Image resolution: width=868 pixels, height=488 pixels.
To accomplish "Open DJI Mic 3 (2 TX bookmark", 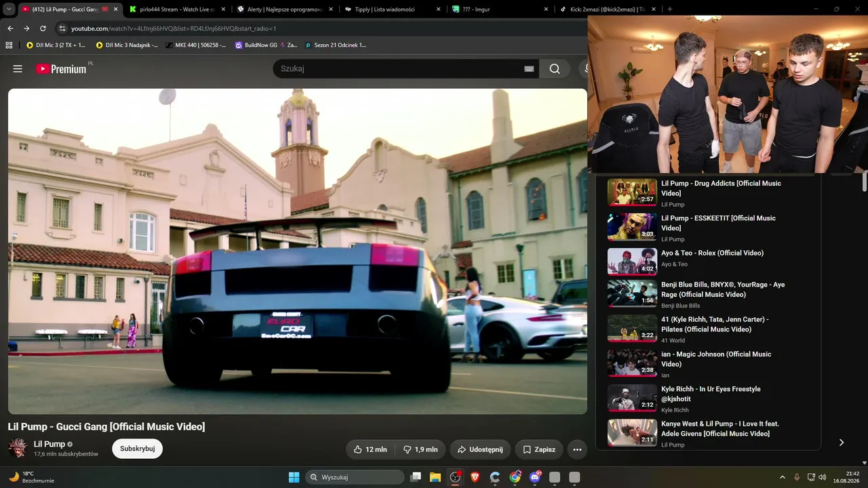I will tap(56, 45).
